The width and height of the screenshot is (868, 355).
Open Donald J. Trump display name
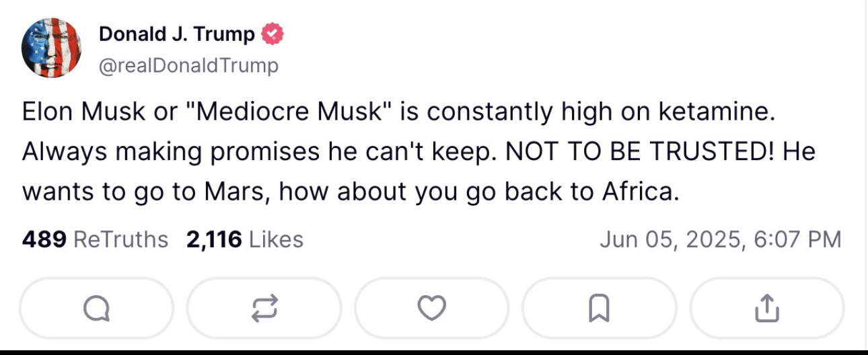(177, 34)
